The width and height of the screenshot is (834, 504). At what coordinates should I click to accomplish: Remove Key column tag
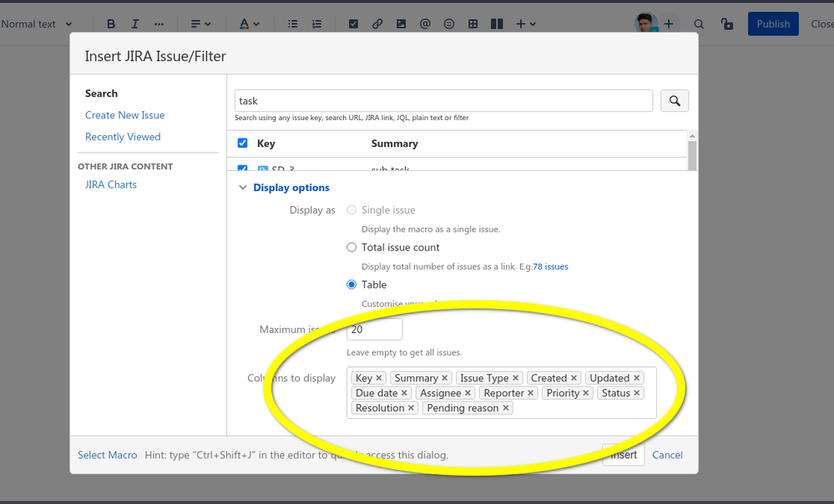379,378
